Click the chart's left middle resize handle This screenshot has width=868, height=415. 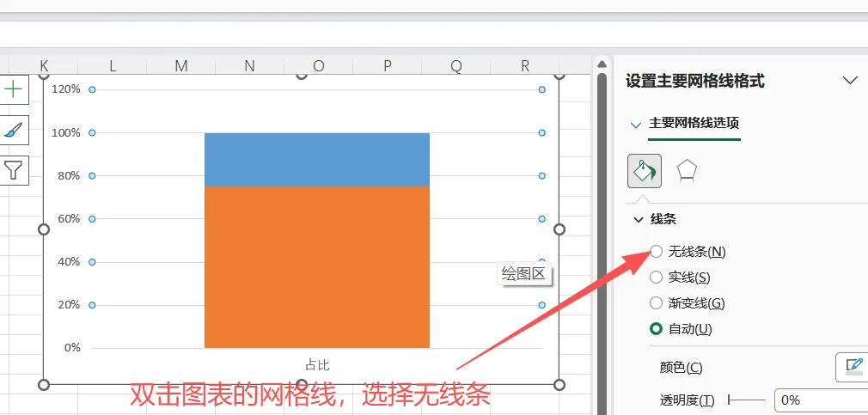43,229
